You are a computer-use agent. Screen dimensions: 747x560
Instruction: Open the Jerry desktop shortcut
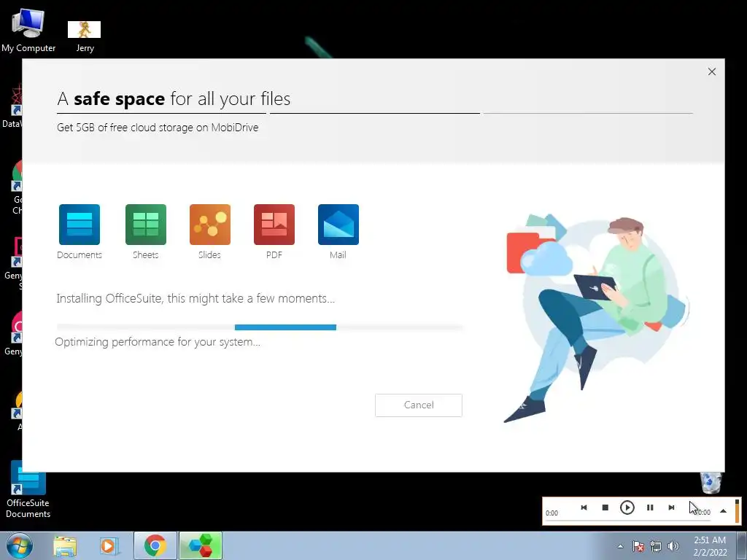85,36
